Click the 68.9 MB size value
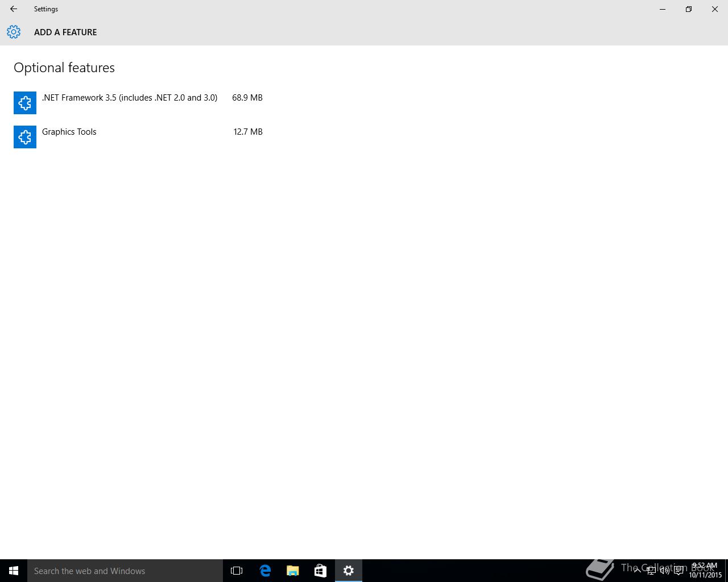Image resolution: width=728 pixels, height=582 pixels. click(x=247, y=98)
